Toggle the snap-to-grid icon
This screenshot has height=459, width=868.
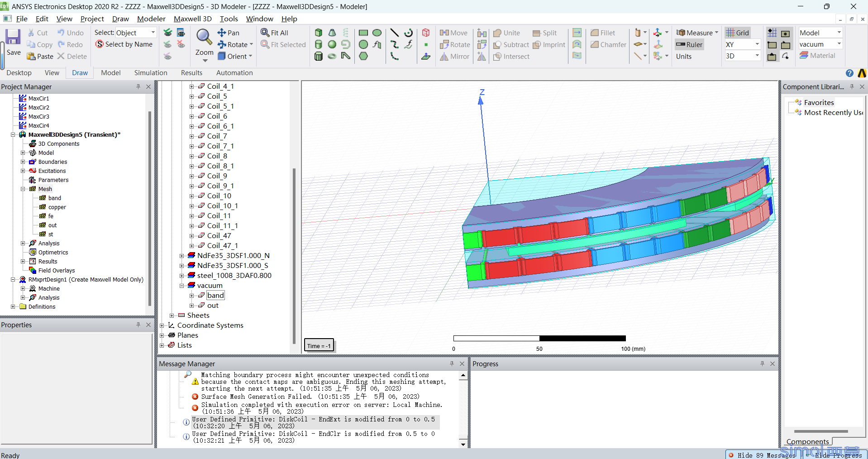point(772,33)
